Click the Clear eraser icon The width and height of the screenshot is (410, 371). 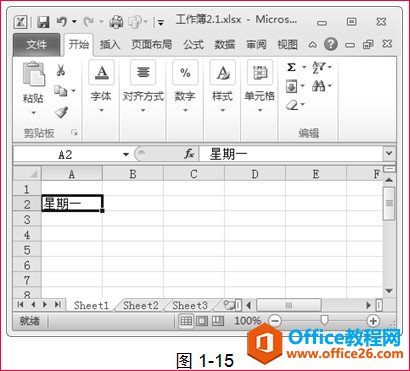[x=291, y=106]
